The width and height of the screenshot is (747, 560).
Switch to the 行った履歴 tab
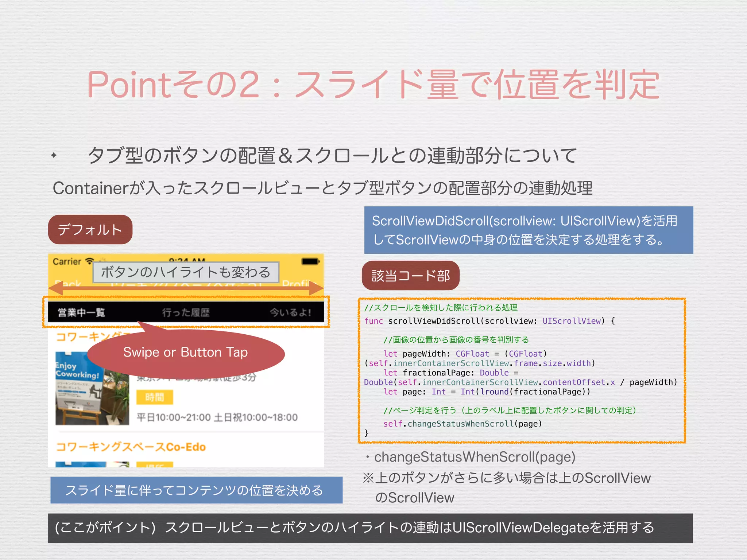click(x=186, y=312)
